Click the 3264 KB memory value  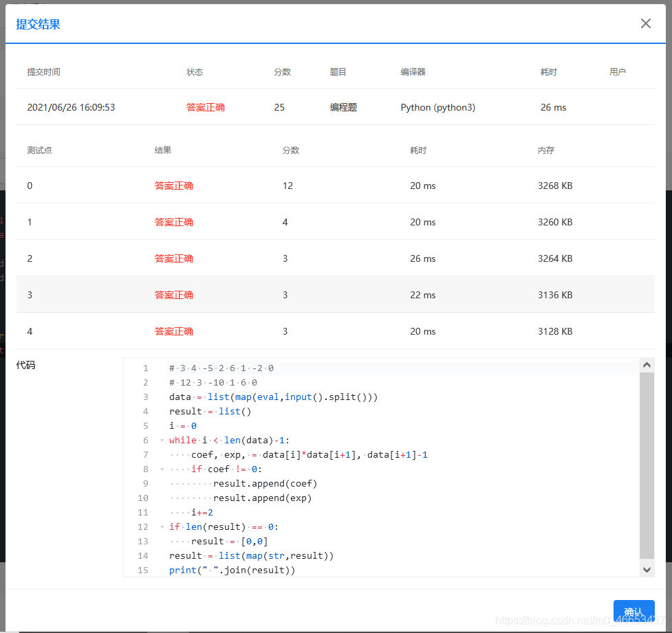click(555, 258)
